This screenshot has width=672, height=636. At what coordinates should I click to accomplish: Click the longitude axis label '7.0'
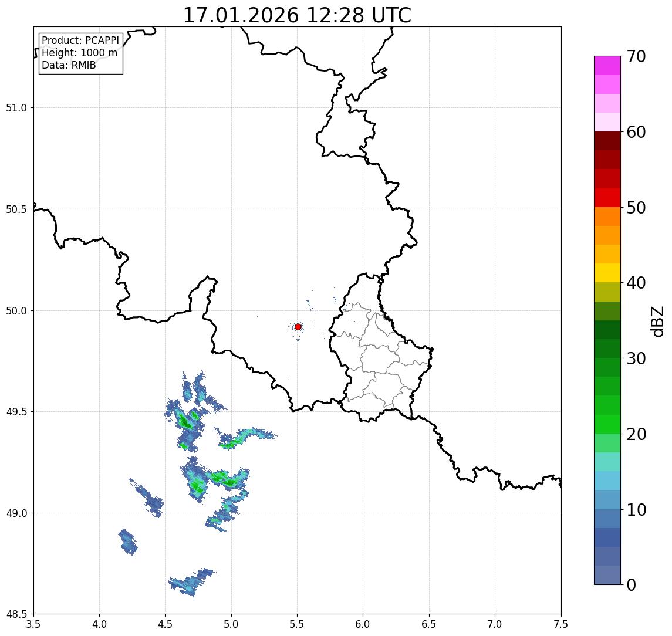(x=495, y=624)
